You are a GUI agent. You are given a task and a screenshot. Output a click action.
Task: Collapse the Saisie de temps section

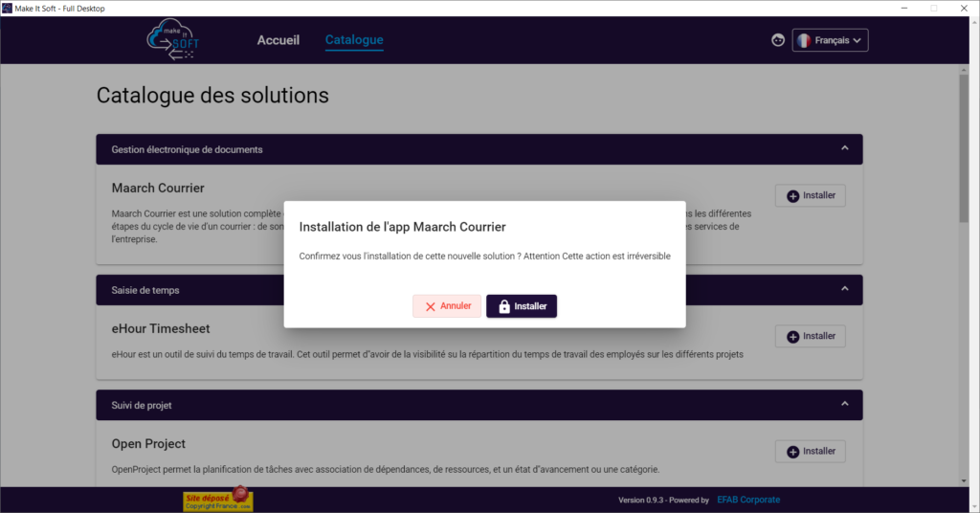pos(844,289)
